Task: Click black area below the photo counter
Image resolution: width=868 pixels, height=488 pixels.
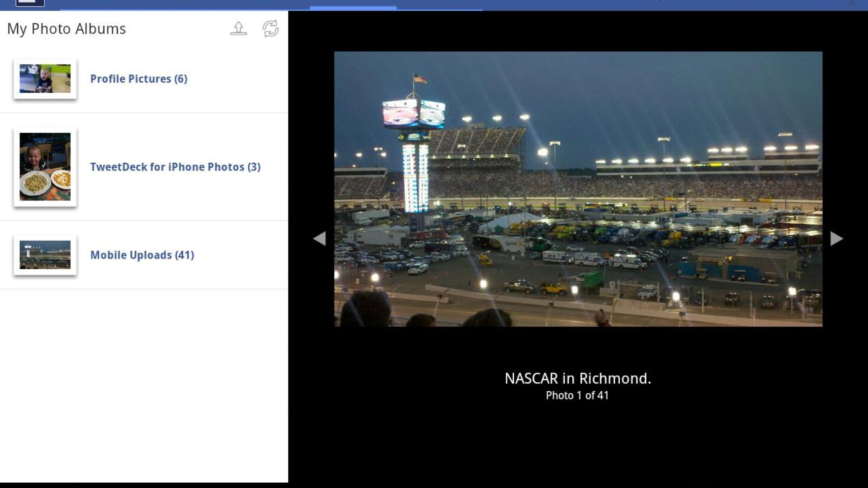Action: click(577, 443)
